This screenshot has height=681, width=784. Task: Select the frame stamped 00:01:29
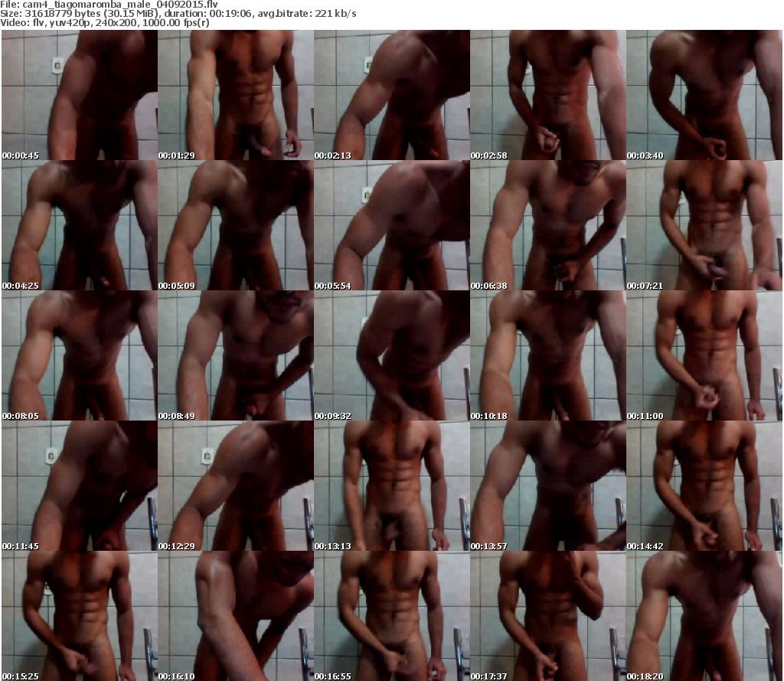(236, 95)
